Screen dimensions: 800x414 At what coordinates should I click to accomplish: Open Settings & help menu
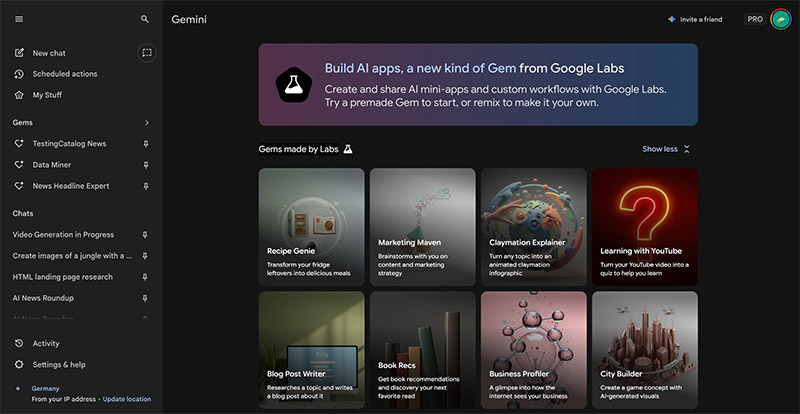[58, 365]
